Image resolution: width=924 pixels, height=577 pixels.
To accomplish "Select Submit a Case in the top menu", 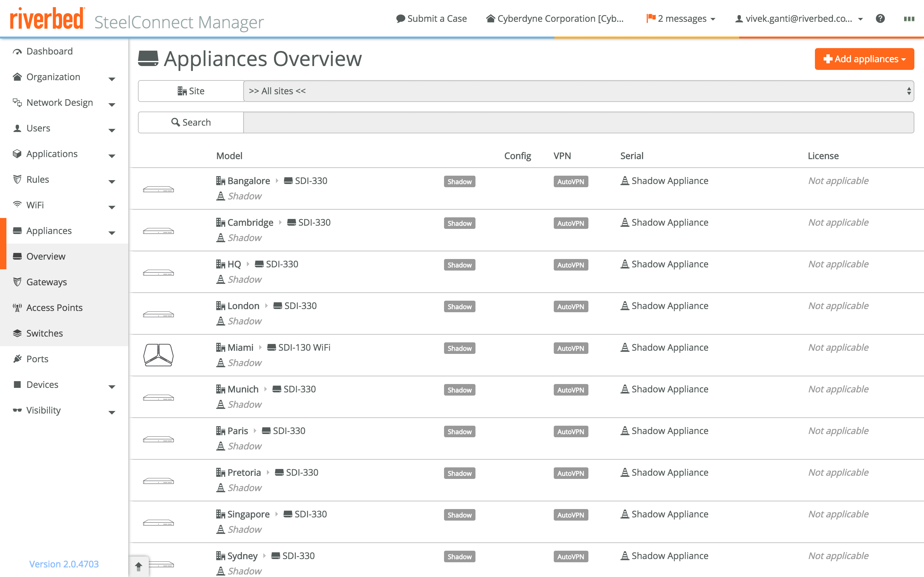I will 432,18.
